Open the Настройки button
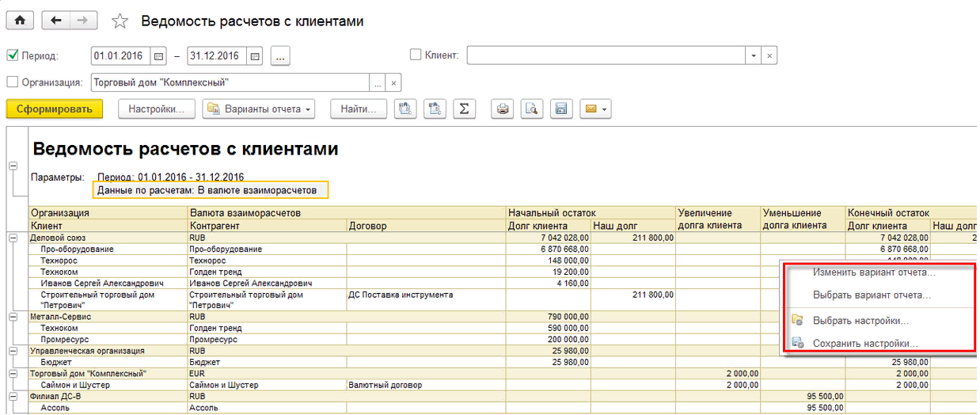The height and width of the screenshot is (415, 980). pos(156,109)
